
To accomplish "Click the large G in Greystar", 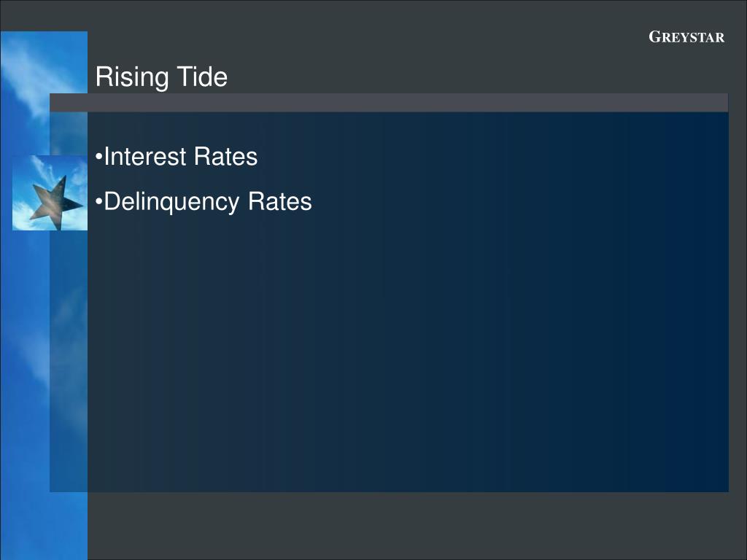I will [656, 37].
